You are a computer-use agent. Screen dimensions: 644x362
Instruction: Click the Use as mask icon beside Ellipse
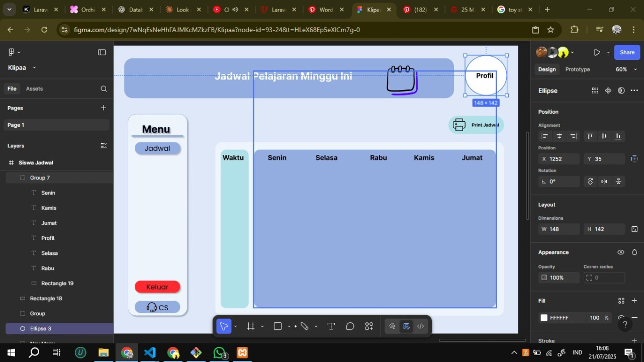(621, 90)
